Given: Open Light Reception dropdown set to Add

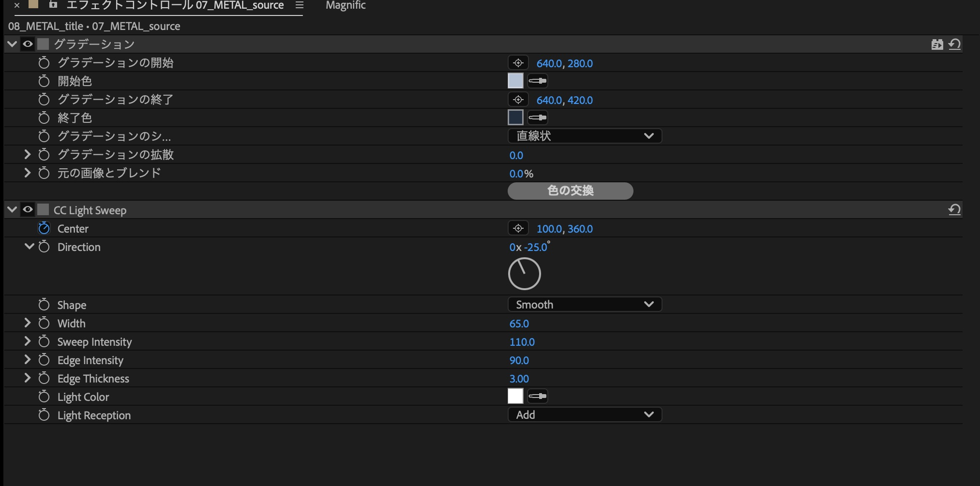Looking at the screenshot, I should coord(585,414).
